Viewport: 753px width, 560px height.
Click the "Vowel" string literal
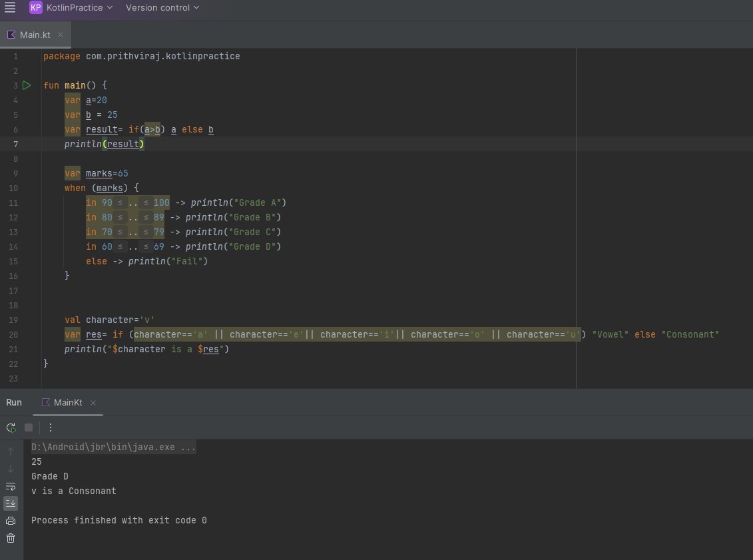click(611, 334)
